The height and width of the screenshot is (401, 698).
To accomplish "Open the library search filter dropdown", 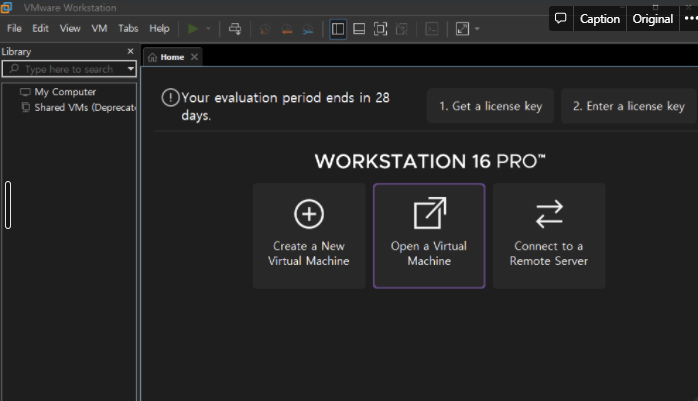I will click(130, 69).
